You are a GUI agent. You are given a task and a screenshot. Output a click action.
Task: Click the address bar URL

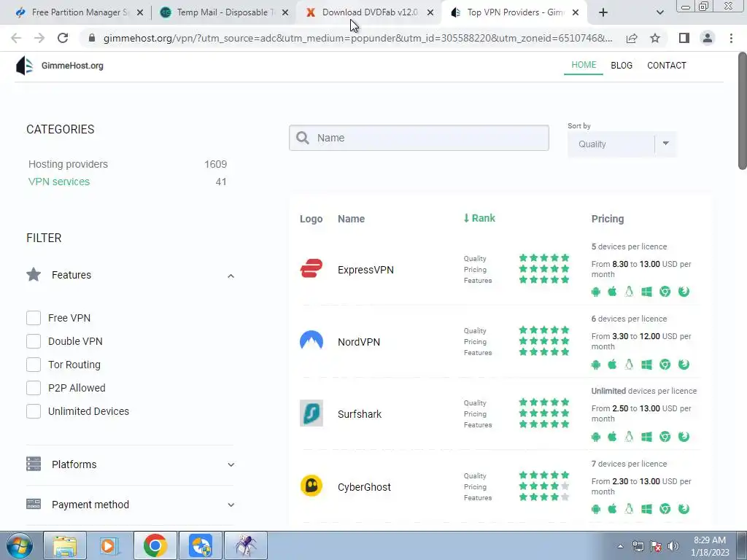pos(357,38)
